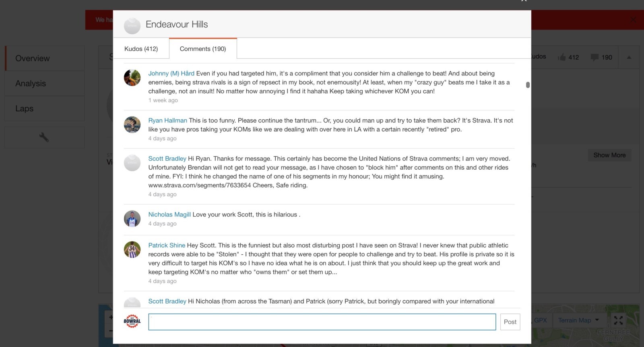644x347 pixels.
Task: Open the Overview sidebar item
Action: click(45, 58)
